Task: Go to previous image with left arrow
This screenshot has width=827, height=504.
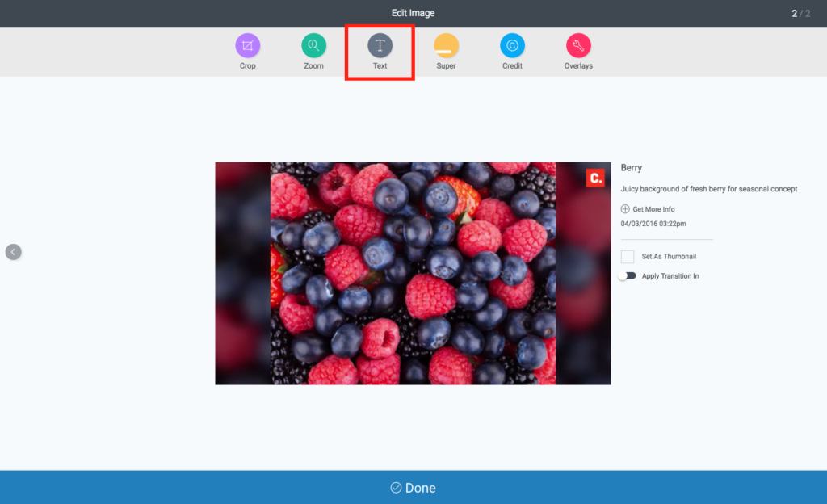Action: [x=13, y=252]
